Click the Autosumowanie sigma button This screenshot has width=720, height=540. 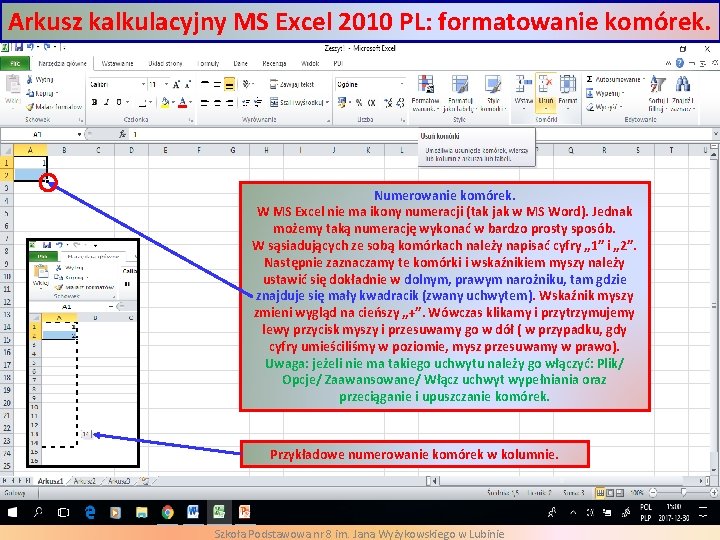[x=613, y=79]
